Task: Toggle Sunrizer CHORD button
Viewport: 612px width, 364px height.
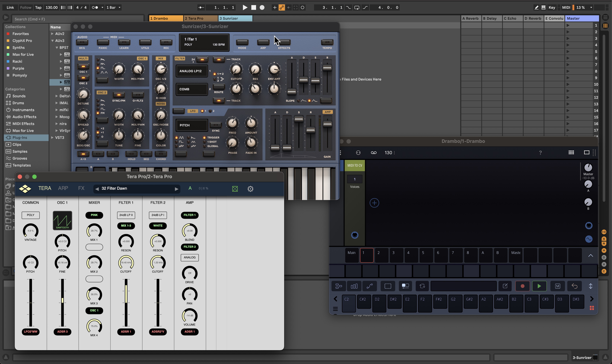Action: [161, 154]
